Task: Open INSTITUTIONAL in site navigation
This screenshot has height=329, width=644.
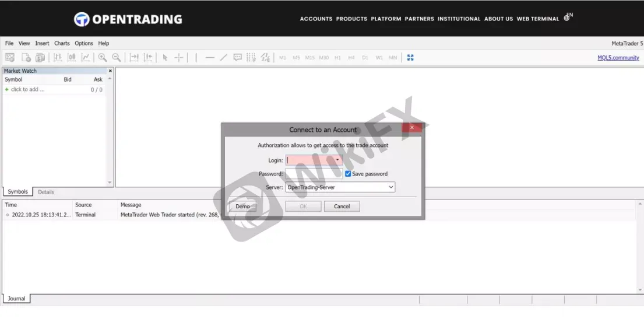Action: tap(459, 19)
